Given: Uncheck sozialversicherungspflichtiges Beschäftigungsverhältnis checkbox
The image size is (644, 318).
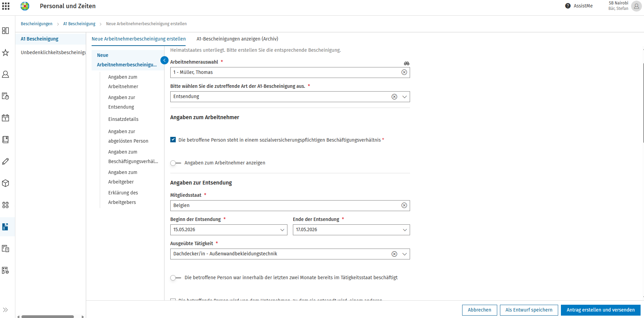Looking at the screenshot, I should click(x=173, y=140).
